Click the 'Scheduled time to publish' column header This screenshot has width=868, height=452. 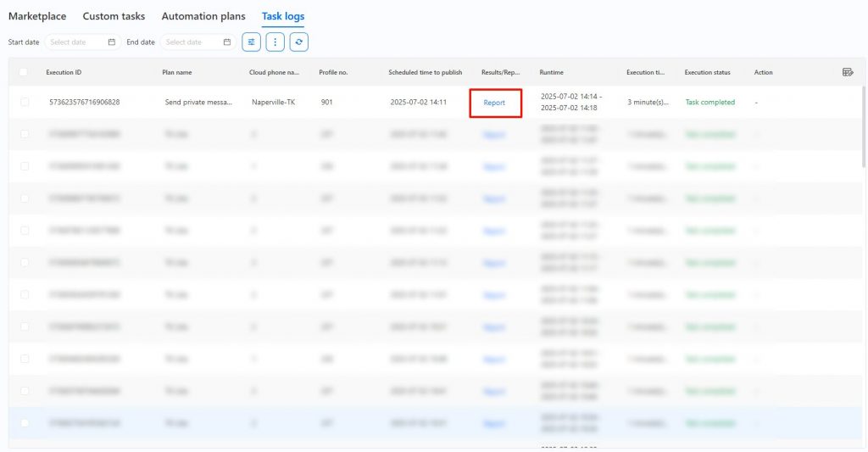(426, 72)
